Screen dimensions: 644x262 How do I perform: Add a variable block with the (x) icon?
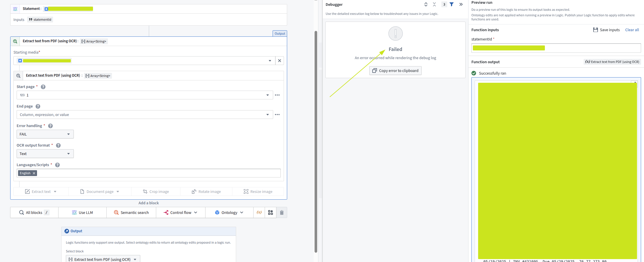click(x=259, y=212)
